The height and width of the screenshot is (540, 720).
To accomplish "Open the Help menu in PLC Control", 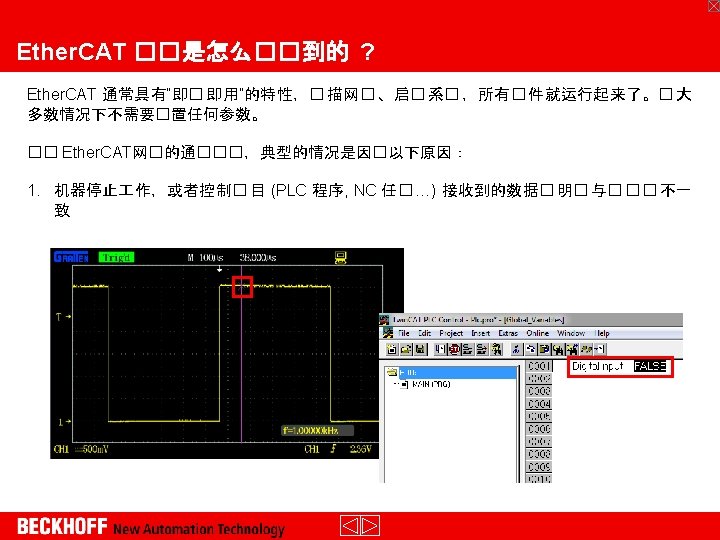I will point(602,333).
